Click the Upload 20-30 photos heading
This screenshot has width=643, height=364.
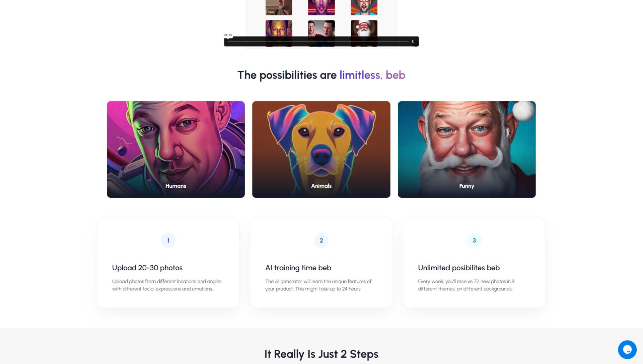coord(147,268)
